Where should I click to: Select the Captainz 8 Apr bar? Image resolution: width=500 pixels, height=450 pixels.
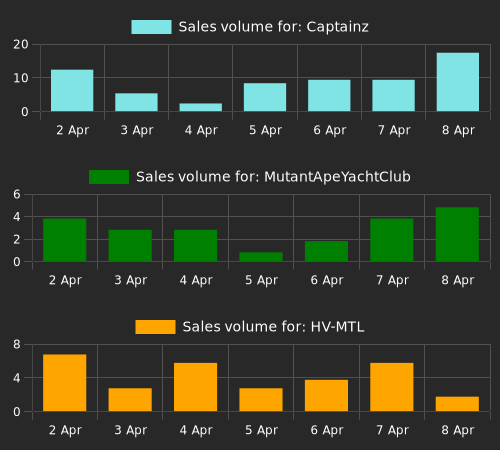coord(458,82)
